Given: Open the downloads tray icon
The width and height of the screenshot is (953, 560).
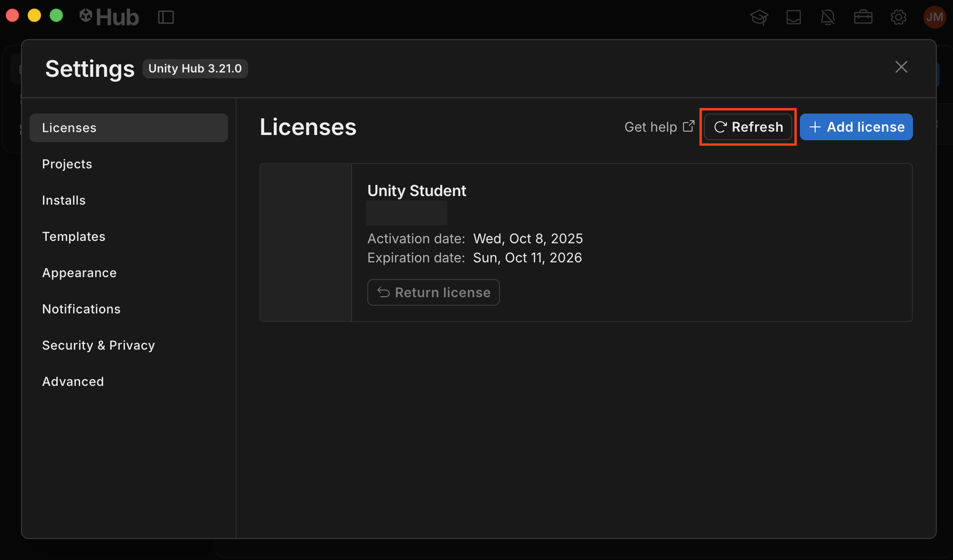Looking at the screenshot, I should coord(794,18).
